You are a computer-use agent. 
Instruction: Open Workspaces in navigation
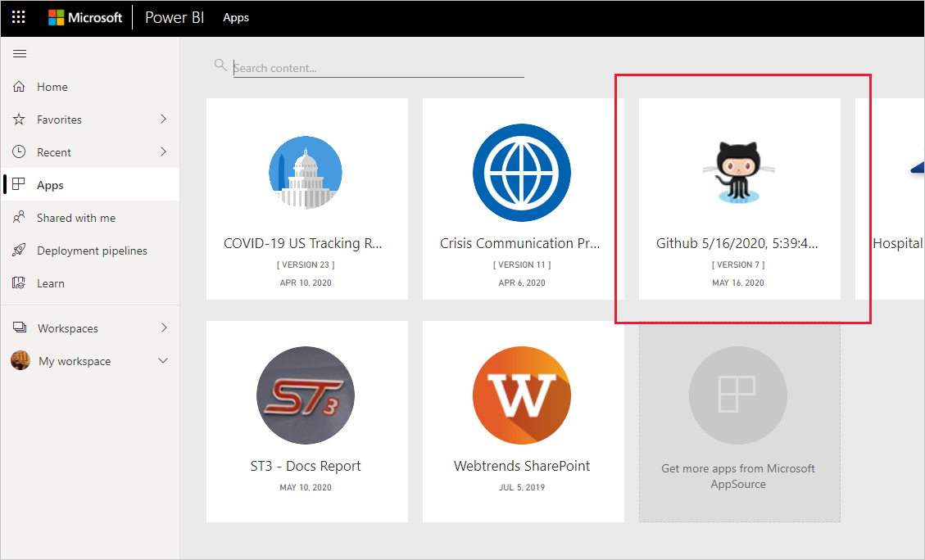tap(90, 327)
